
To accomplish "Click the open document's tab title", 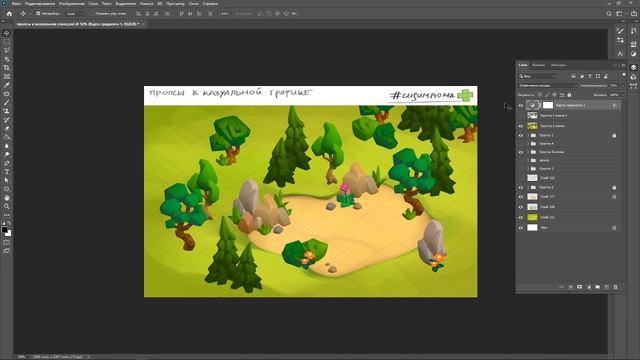I will 77,24.
